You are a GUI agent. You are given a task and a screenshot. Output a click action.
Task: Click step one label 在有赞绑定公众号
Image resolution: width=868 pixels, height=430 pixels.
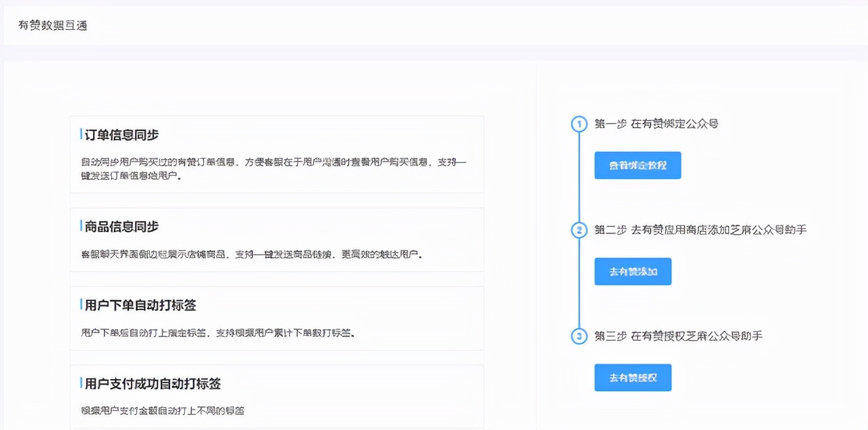[656, 124]
